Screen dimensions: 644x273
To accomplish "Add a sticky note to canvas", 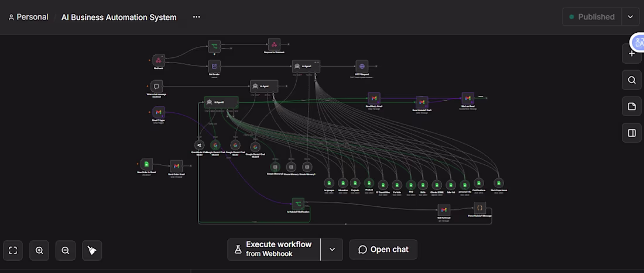I will pos(632,106).
